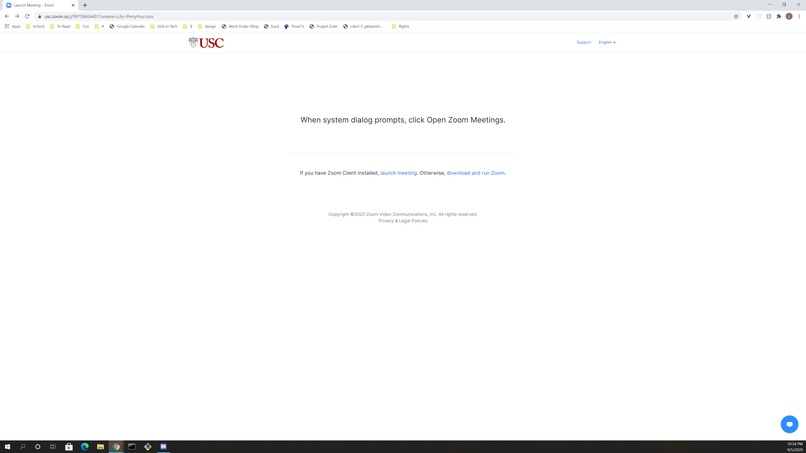
Task: Open Task View in taskbar
Action: pyautogui.click(x=52, y=447)
